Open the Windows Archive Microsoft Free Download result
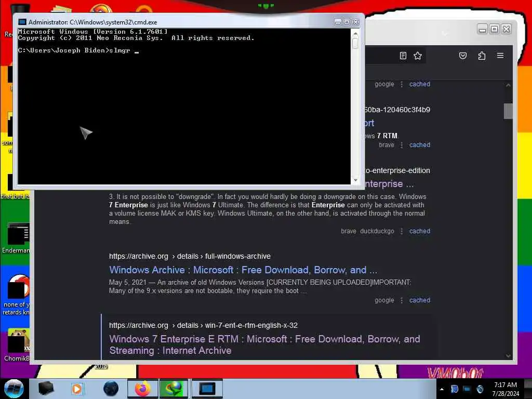The image size is (532, 399). point(243,270)
